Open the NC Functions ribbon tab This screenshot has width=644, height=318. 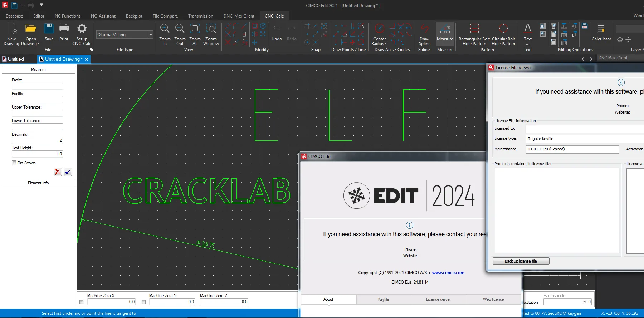tap(68, 16)
